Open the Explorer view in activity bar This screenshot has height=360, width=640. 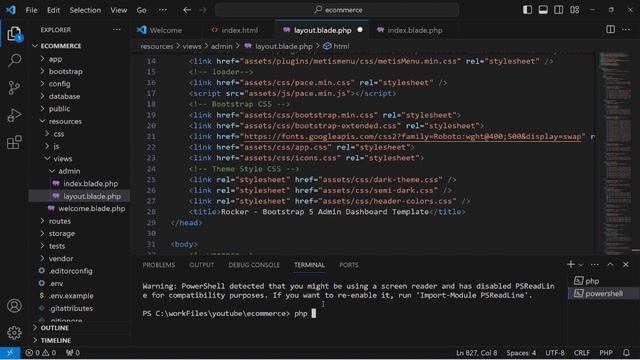coord(14,34)
